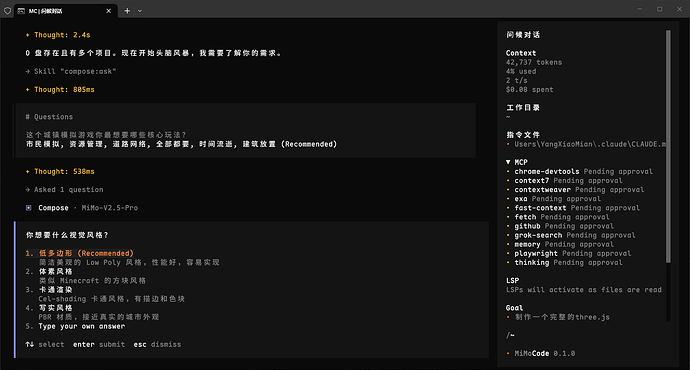Click the Asked 1 question line
The width and height of the screenshot is (690, 370).
point(64,190)
